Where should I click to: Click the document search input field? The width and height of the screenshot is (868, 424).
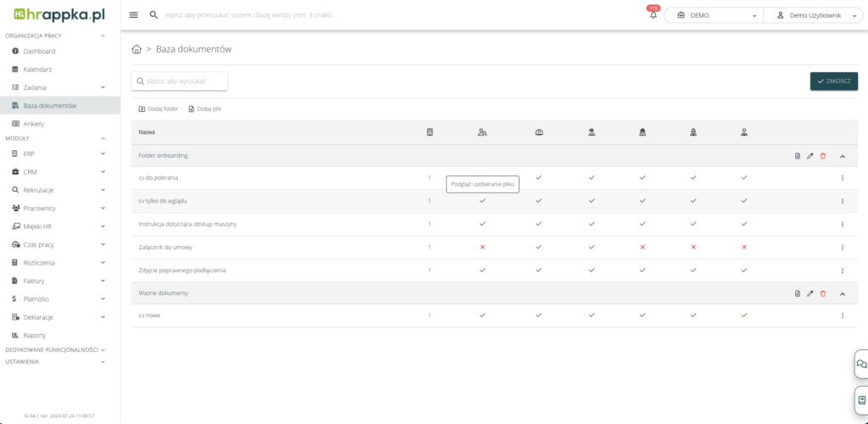pyautogui.click(x=180, y=81)
